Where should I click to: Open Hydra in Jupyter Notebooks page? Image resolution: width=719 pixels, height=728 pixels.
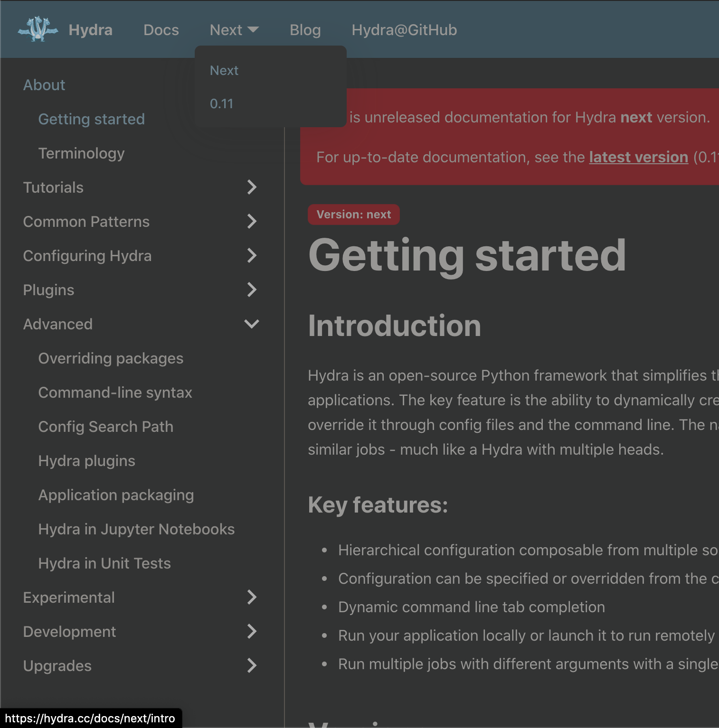(x=137, y=529)
